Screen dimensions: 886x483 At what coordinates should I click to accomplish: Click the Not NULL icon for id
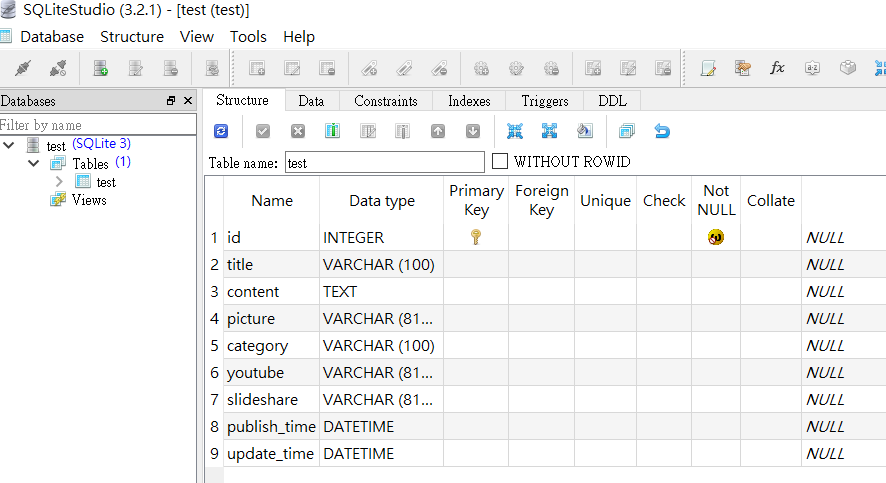click(x=716, y=237)
